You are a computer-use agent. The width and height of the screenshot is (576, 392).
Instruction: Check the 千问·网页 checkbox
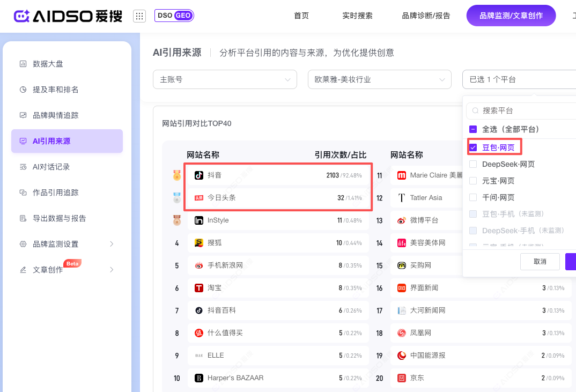pos(473,197)
